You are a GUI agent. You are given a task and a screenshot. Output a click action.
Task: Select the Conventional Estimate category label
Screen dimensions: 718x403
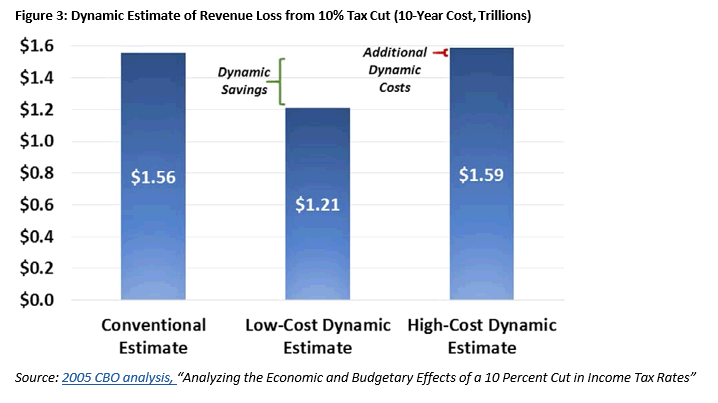click(x=153, y=336)
